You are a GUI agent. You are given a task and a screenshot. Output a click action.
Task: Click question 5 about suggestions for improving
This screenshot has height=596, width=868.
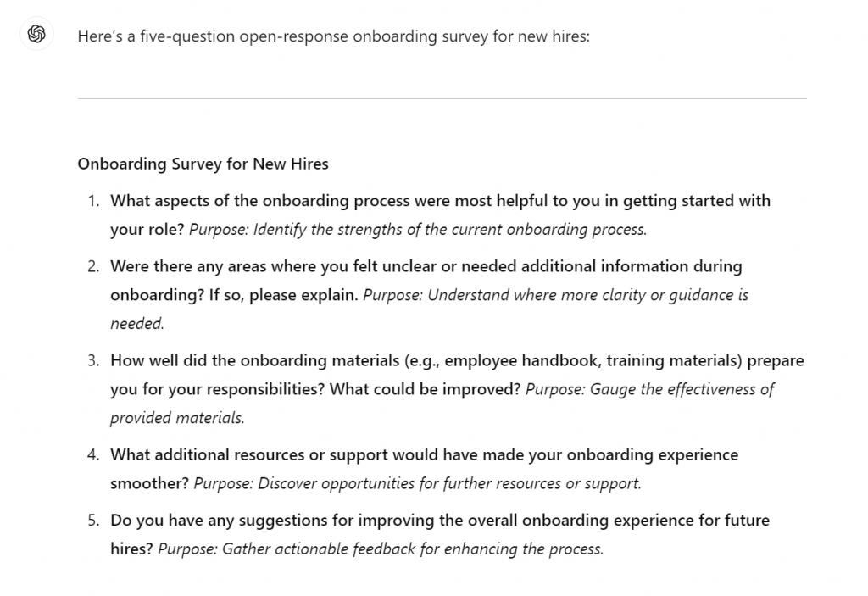(x=439, y=520)
